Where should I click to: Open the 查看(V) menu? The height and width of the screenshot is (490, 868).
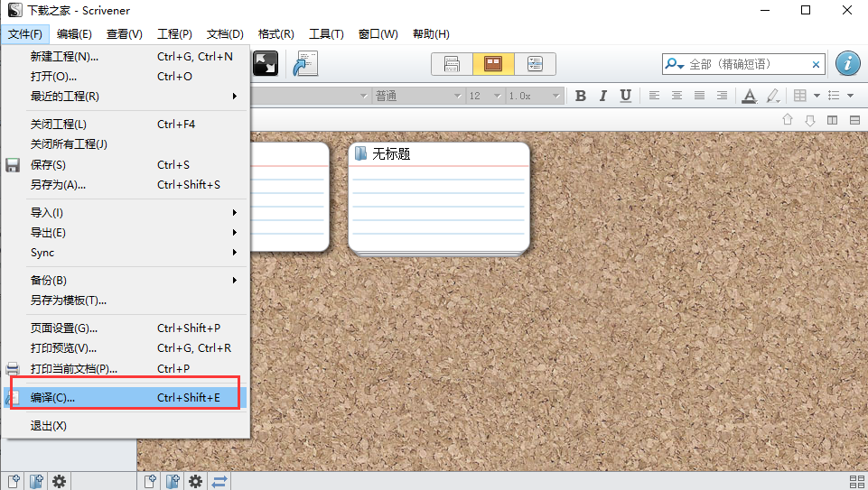(x=125, y=34)
